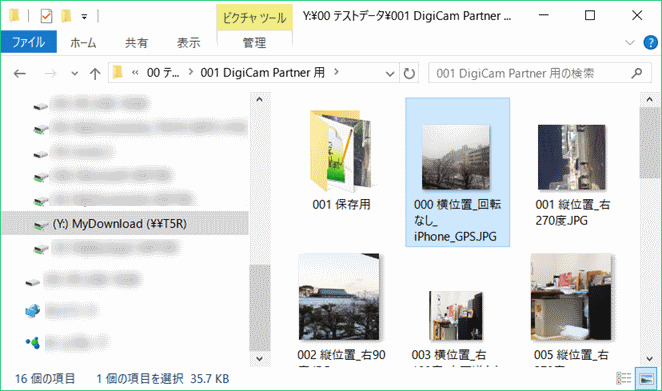The image size is (662, 391).
Task: Click the magnifier search icon
Action: coord(637,73)
